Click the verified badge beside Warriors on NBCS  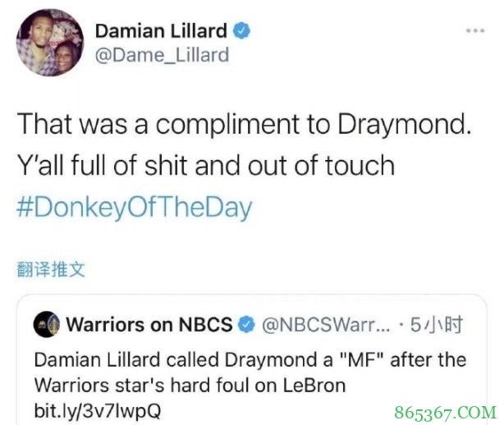[246, 324]
